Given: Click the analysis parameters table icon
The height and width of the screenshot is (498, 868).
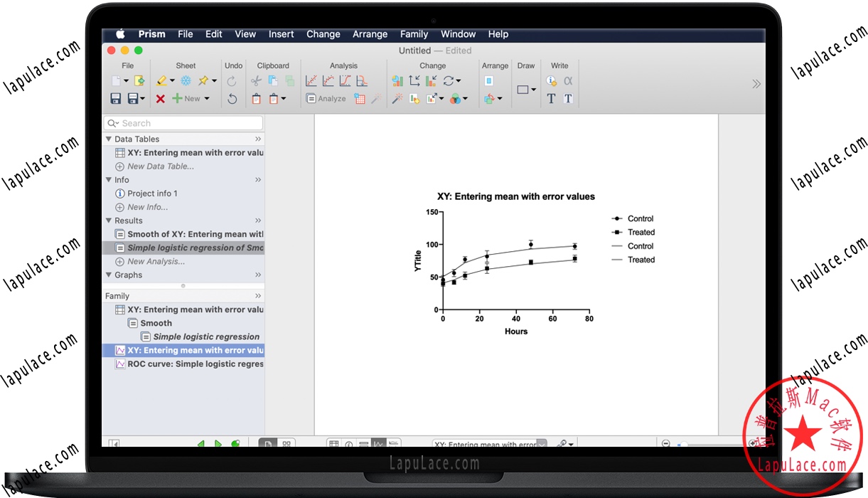Looking at the screenshot, I should (x=360, y=99).
